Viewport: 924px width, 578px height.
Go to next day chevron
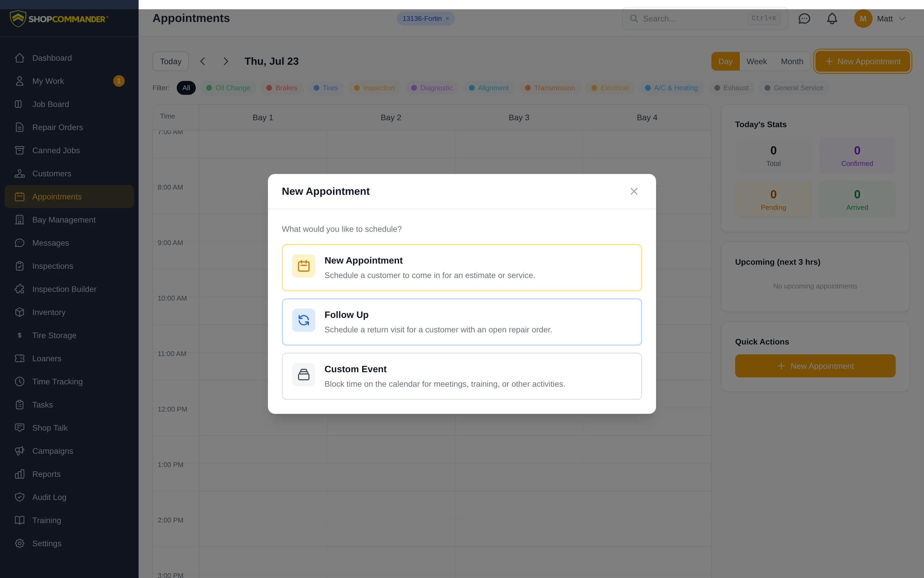pos(226,61)
